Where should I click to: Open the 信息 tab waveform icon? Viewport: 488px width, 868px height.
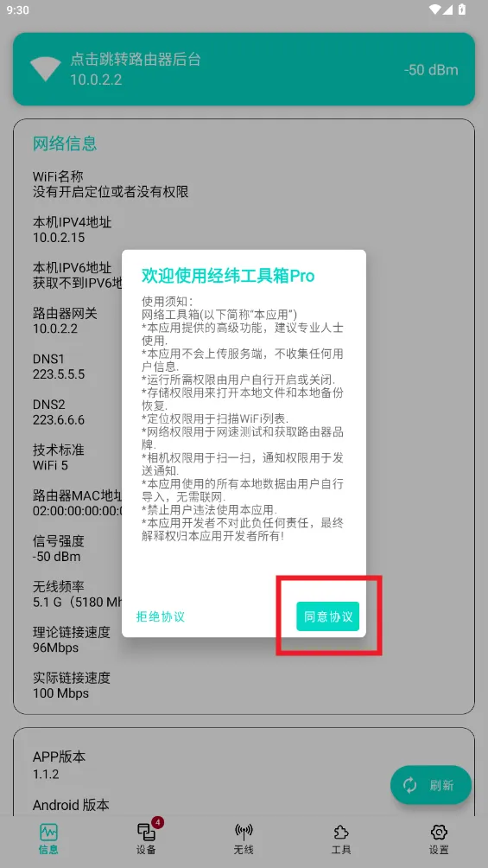click(x=48, y=832)
